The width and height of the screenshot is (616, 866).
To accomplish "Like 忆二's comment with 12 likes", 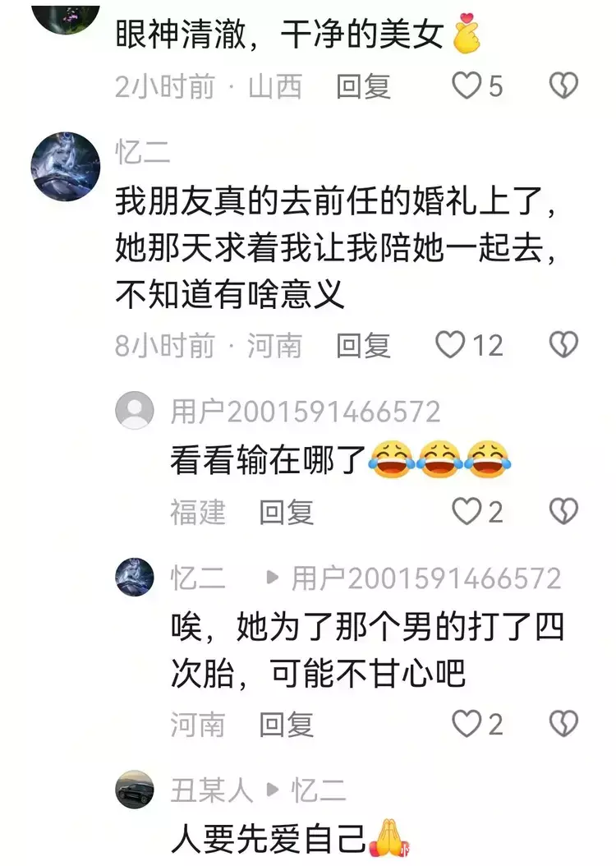I will (450, 344).
